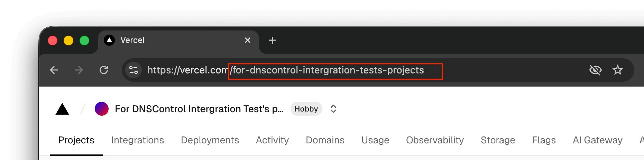This screenshot has height=160, width=644.
Task: Click the Vercel triangle logo
Action: click(62, 109)
